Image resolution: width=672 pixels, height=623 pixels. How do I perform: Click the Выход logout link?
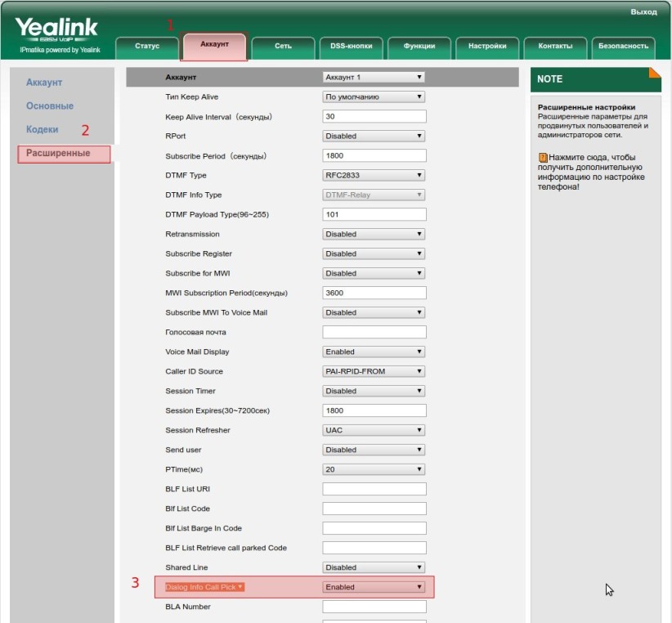tap(643, 12)
